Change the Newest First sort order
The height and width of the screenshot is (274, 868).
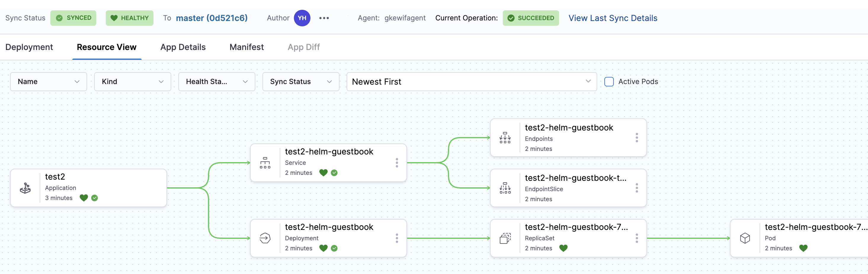[471, 82]
